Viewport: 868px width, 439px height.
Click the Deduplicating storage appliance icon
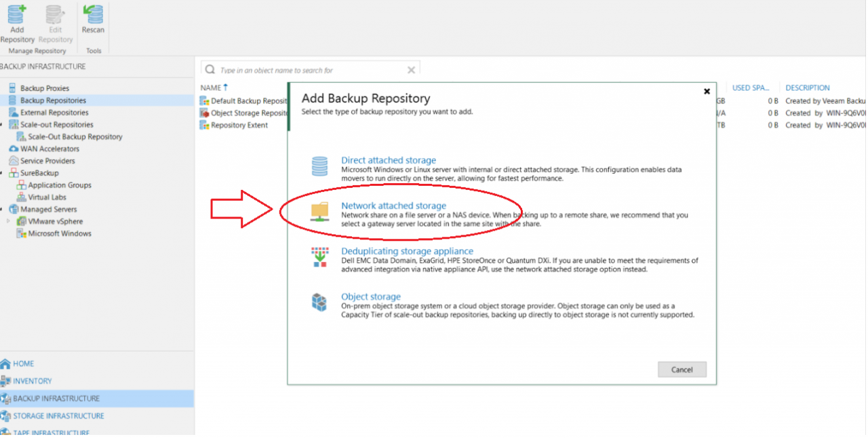[319, 257]
